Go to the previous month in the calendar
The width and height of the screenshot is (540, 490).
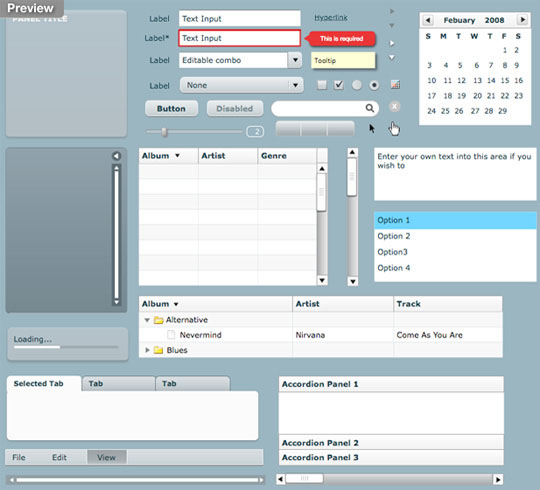(428, 20)
